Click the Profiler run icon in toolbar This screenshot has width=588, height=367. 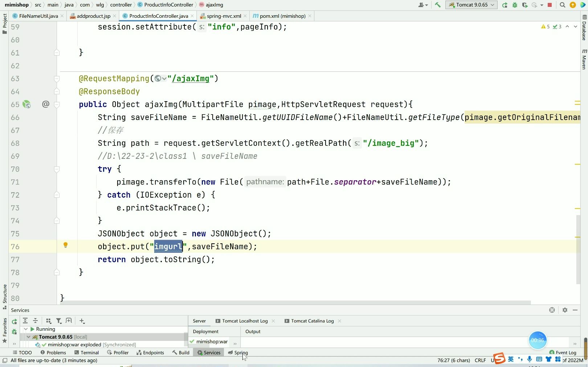pyautogui.click(x=534, y=5)
